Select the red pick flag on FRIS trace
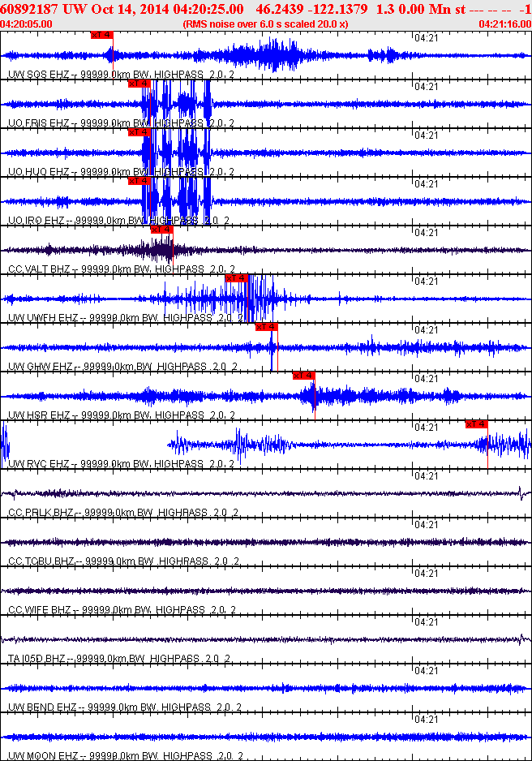 139,84
